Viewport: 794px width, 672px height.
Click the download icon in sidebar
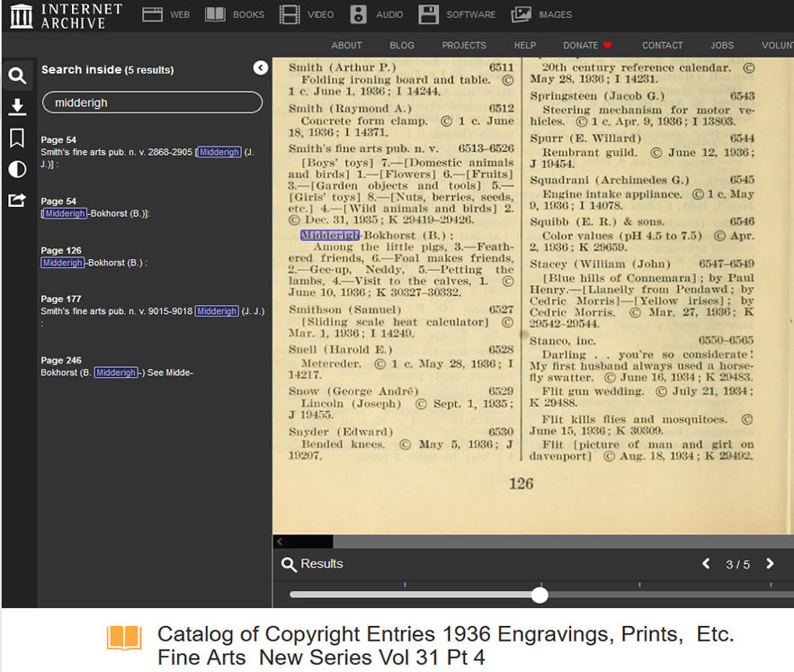click(17, 107)
